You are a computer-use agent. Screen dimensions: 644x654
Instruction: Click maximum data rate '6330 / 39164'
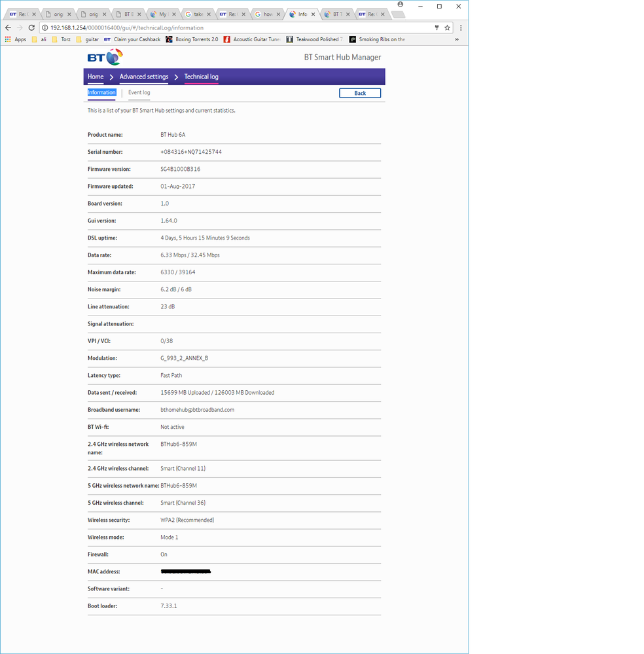point(177,272)
